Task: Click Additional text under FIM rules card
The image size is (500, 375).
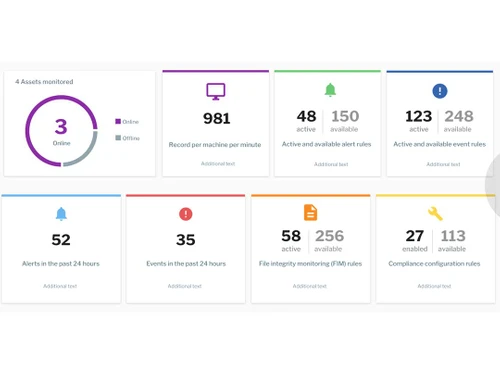Action: coord(310,286)
